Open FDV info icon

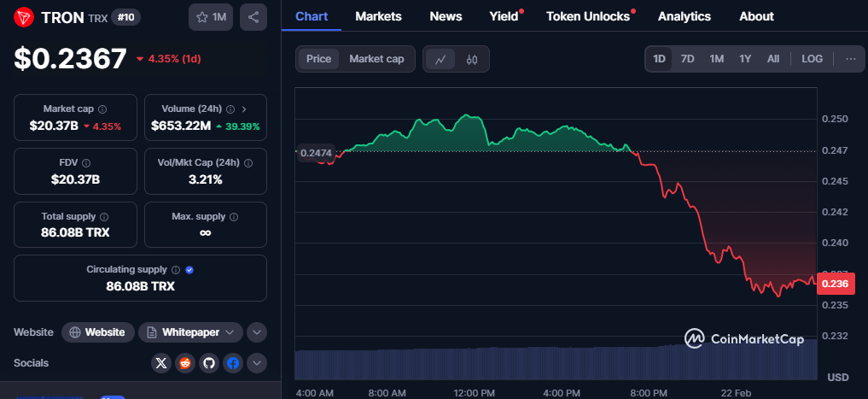tap(86, 163)
